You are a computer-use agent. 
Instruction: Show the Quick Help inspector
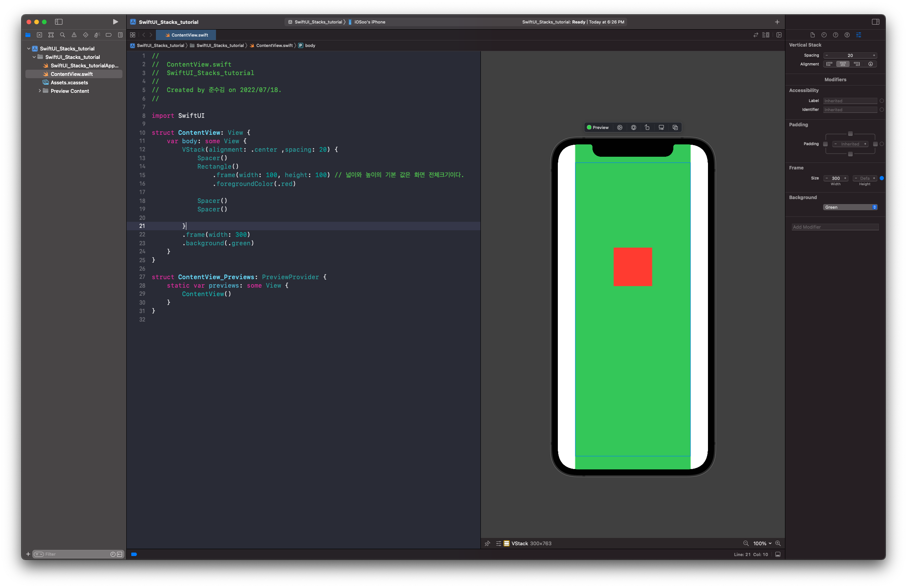tap(835, 35)
